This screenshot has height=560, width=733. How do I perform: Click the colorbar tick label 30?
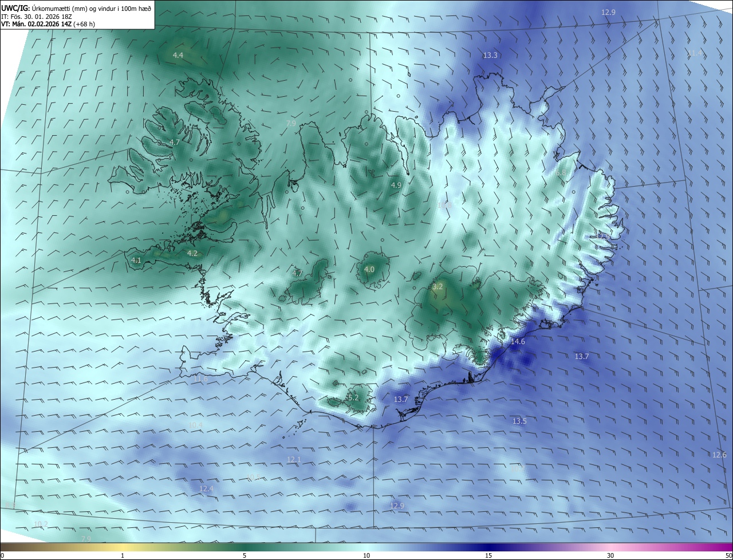[x=610, y=555]
